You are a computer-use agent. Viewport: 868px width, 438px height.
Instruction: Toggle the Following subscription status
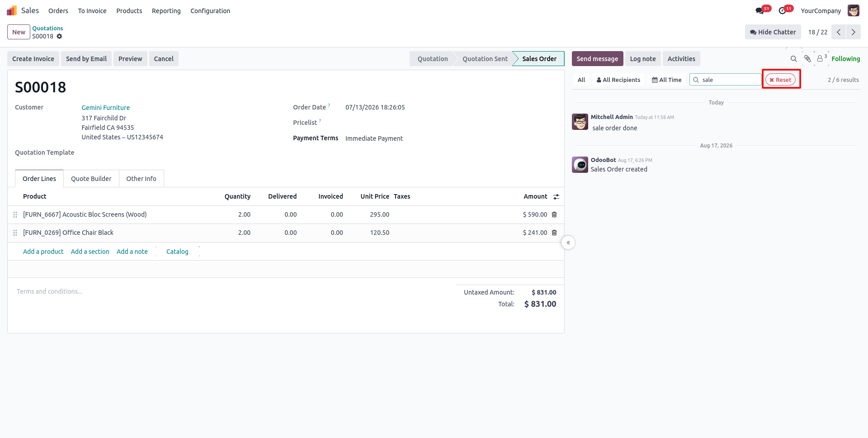[x=845, y=59]
